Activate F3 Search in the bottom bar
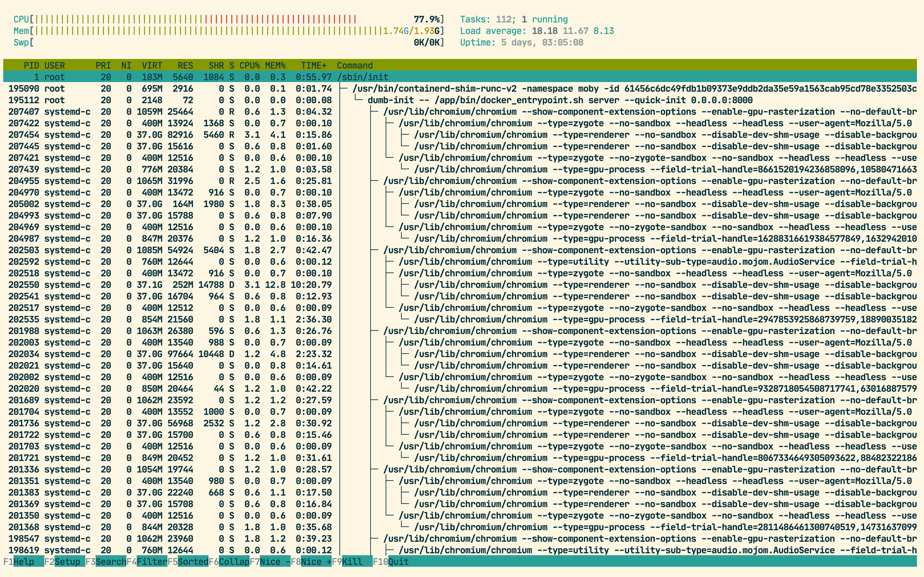The image size is (924, 577). pyautogui.click(x=110, y=562)
